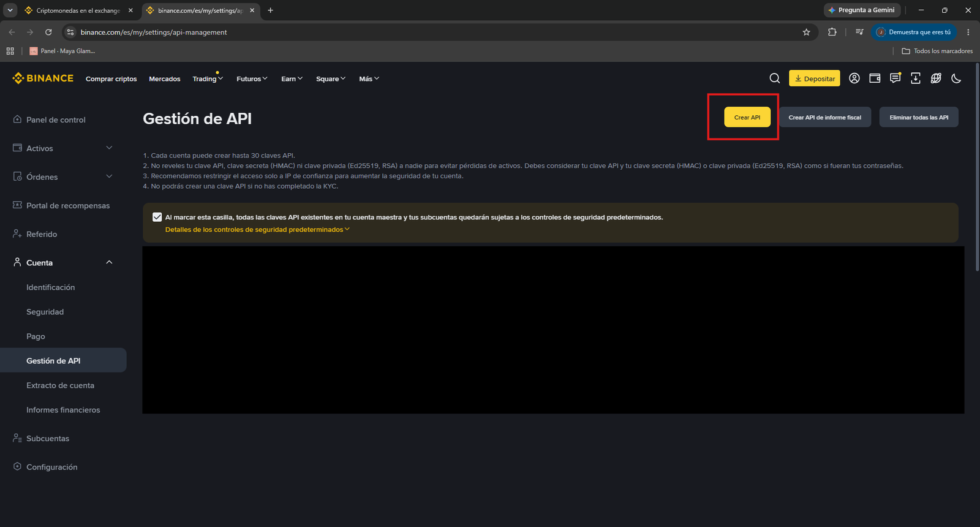Open the app download icon
This screenshot has height=527, width=980.
pos(916,78)
